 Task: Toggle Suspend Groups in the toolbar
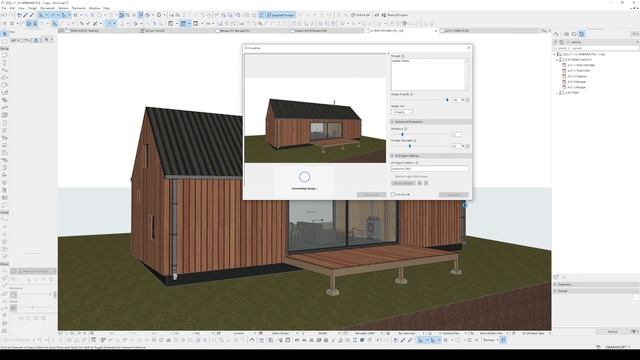[x=280, y=15]
